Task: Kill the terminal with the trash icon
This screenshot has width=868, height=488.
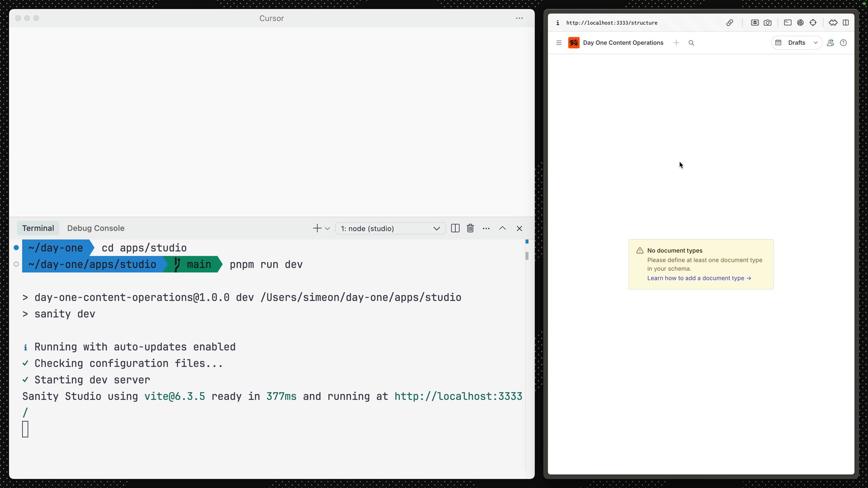Action: pyautogui.click(x=470, y=228)
